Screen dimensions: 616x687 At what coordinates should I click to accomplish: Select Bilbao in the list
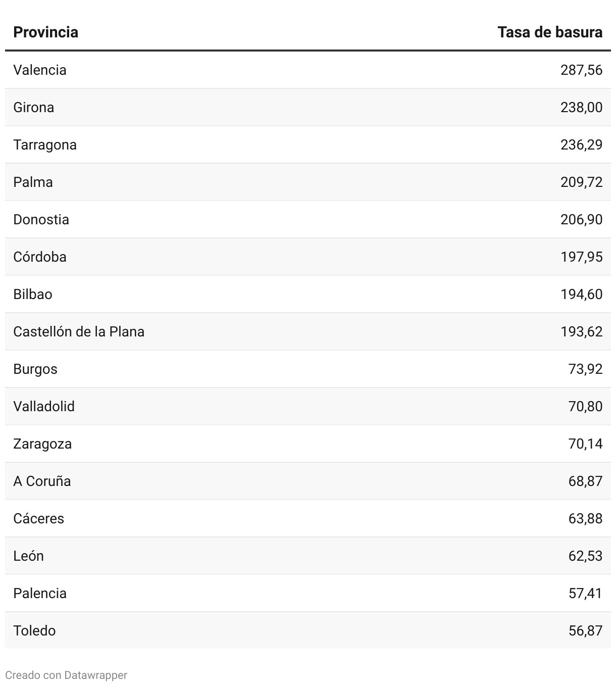(x=33, y=294)
